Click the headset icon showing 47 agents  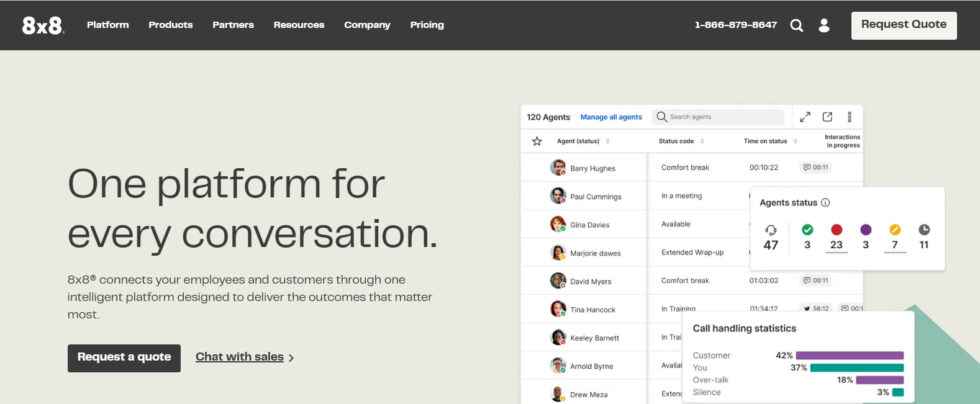[x=771, y=230]
